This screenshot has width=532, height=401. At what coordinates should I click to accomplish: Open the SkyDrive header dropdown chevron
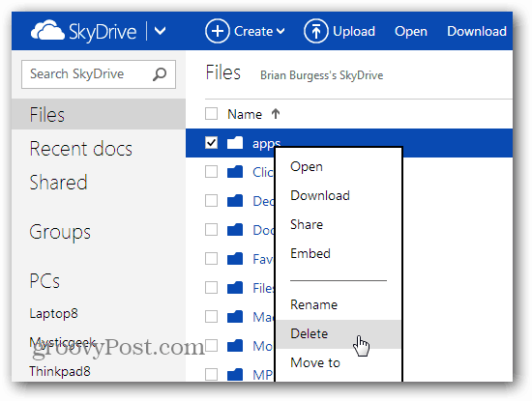click(x=161, y=31)
